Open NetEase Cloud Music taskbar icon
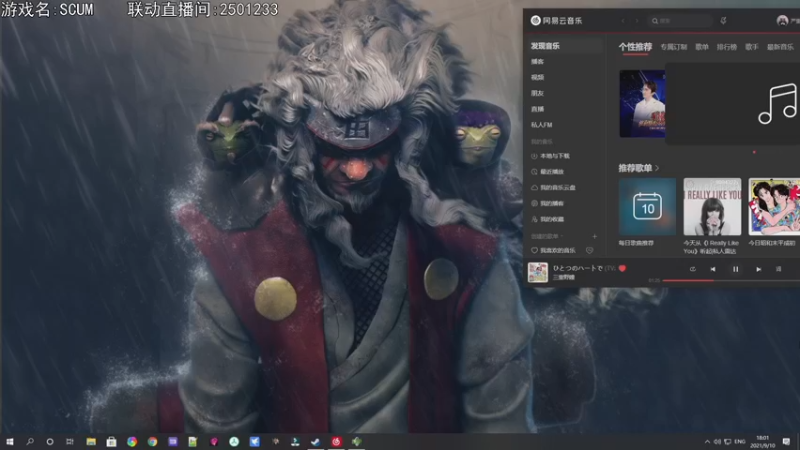800x450 pixels. click(336, 442)
